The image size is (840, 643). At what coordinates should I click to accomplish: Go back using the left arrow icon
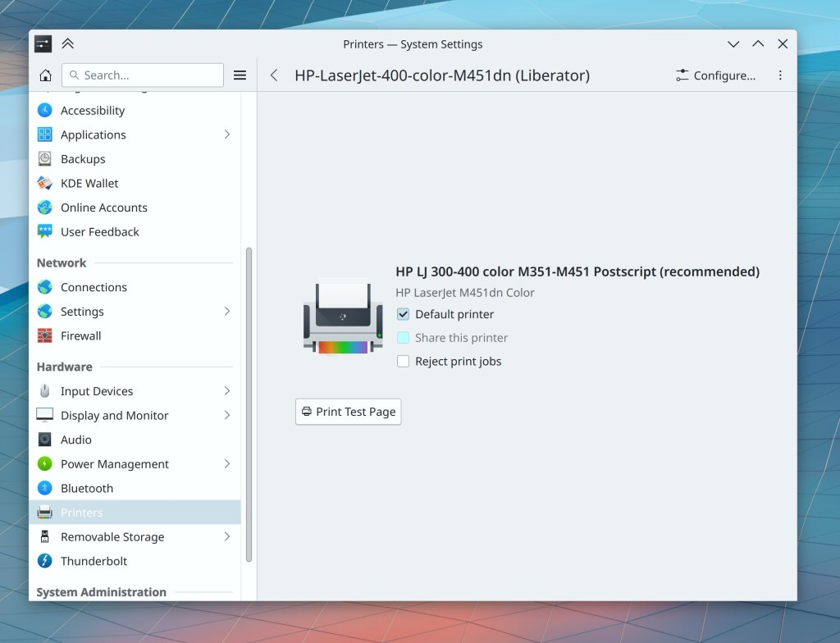(274, 75)
